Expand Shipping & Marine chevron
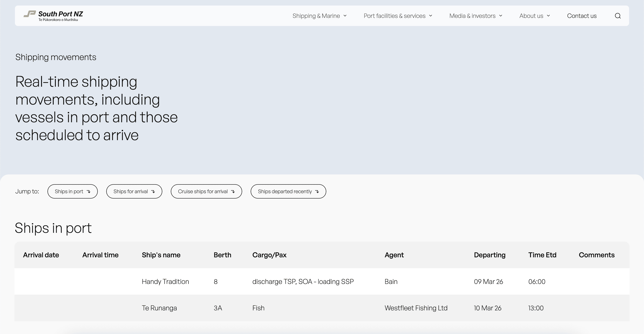 pos(345,16)
